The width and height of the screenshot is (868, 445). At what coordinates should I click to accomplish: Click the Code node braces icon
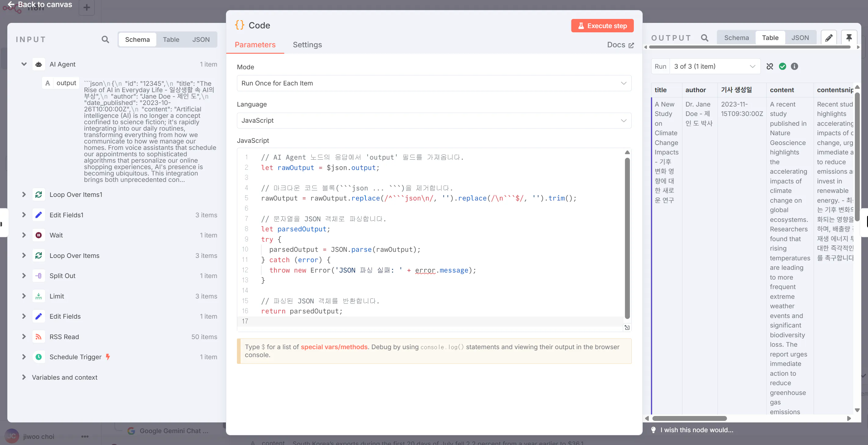click(240, 25)
